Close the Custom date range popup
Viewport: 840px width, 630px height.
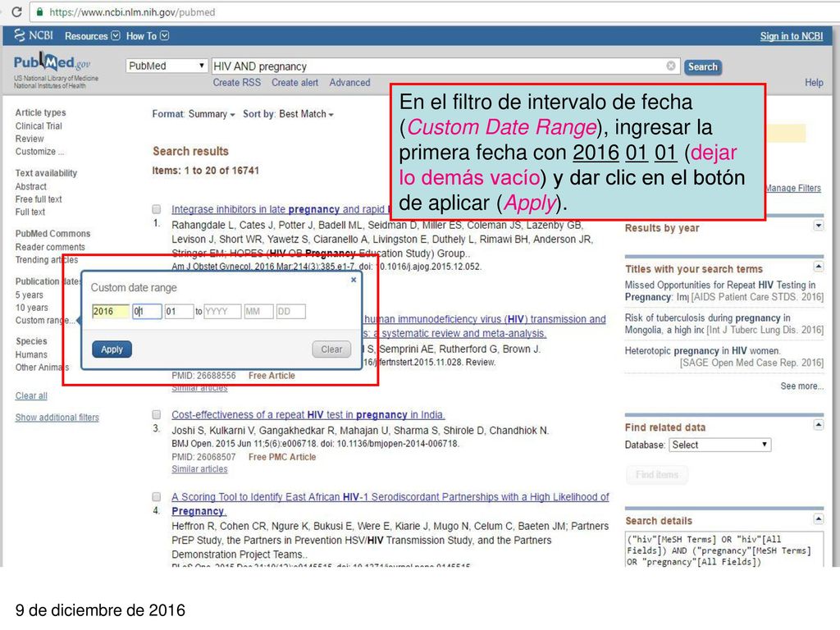pyautogui.click(x=354, y=280)
